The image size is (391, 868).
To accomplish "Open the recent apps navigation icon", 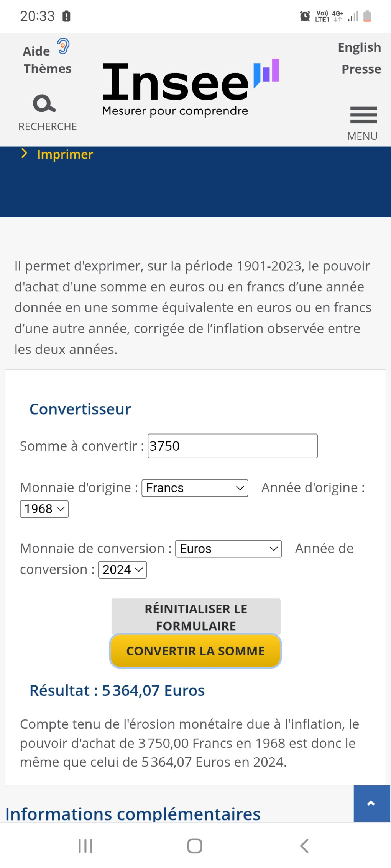I will coord(85,846).
